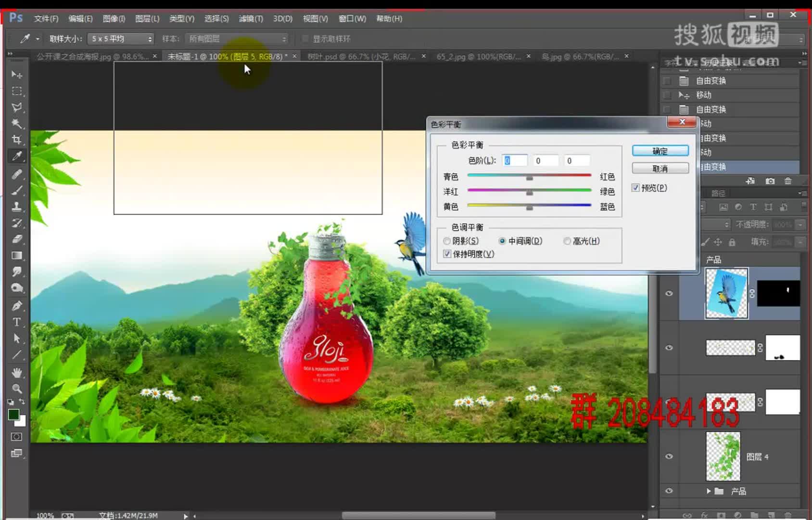Select the Lasso tool
812x520 pixels.
point(17,107)
